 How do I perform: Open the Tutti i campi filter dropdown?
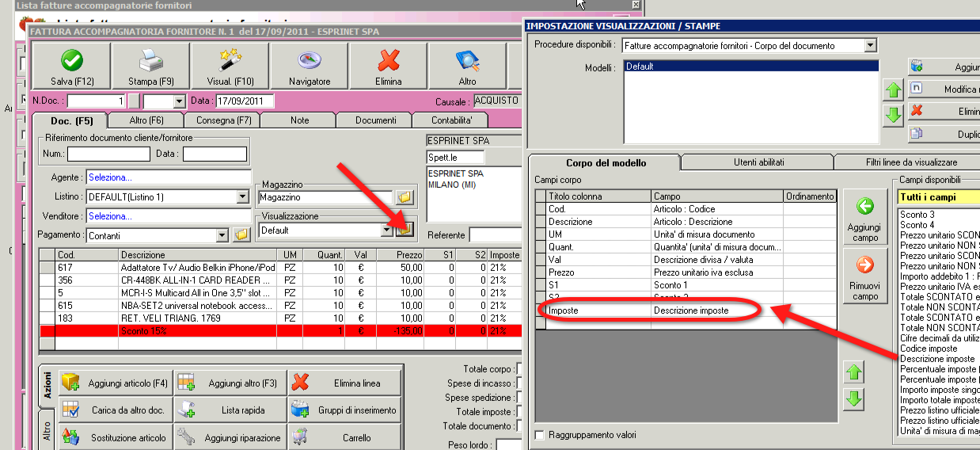[940, 196]
